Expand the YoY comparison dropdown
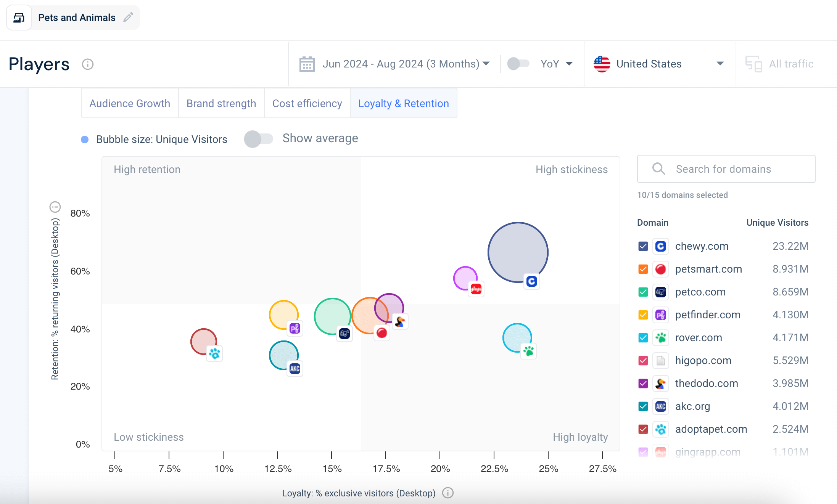Screen dimensions: 837x504 (569, 64)
